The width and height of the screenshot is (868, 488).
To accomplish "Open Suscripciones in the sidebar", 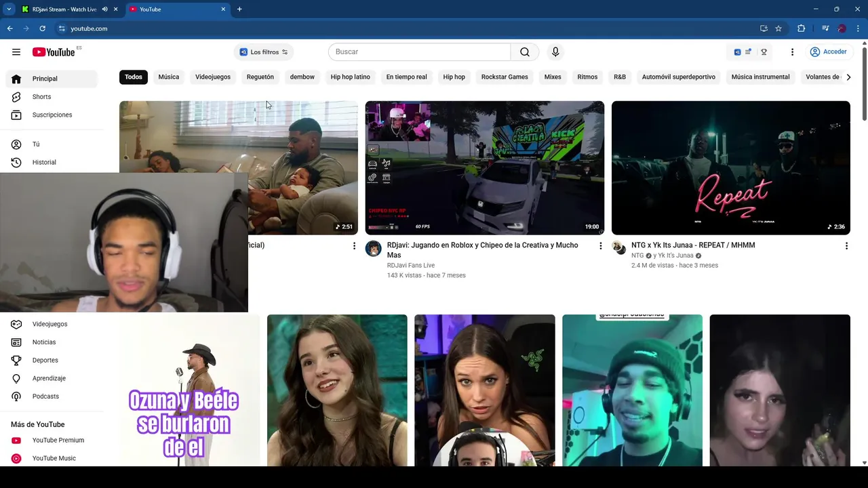I will tap(52, 115).
